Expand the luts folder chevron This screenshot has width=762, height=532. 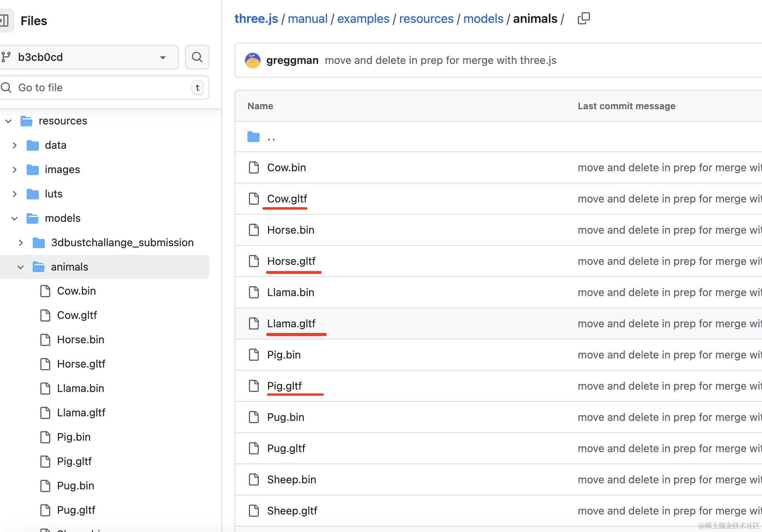click(14, 194)
